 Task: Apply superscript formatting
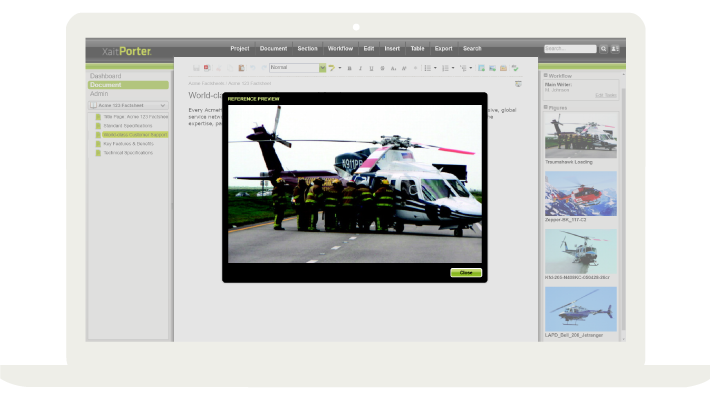tap(404, 68)
